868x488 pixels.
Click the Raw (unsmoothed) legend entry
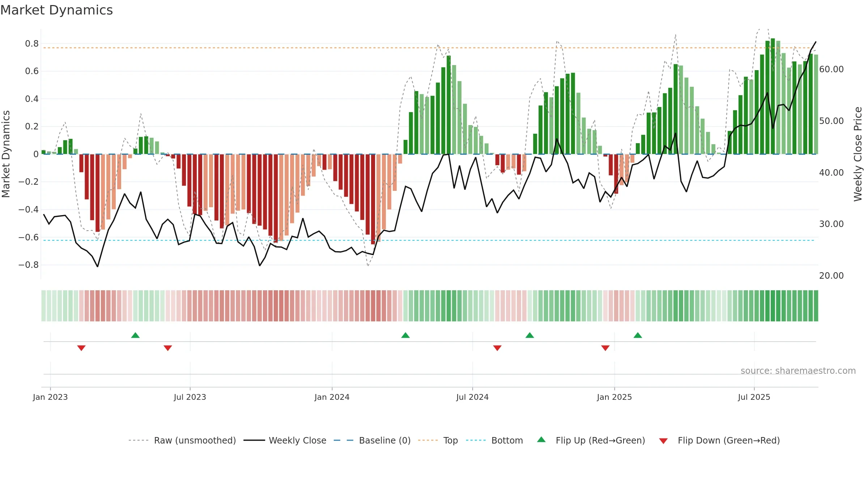182,440
